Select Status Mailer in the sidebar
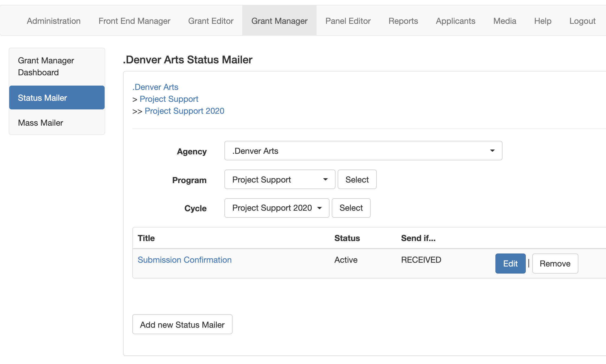606x364 pixels. pos(57,97)
